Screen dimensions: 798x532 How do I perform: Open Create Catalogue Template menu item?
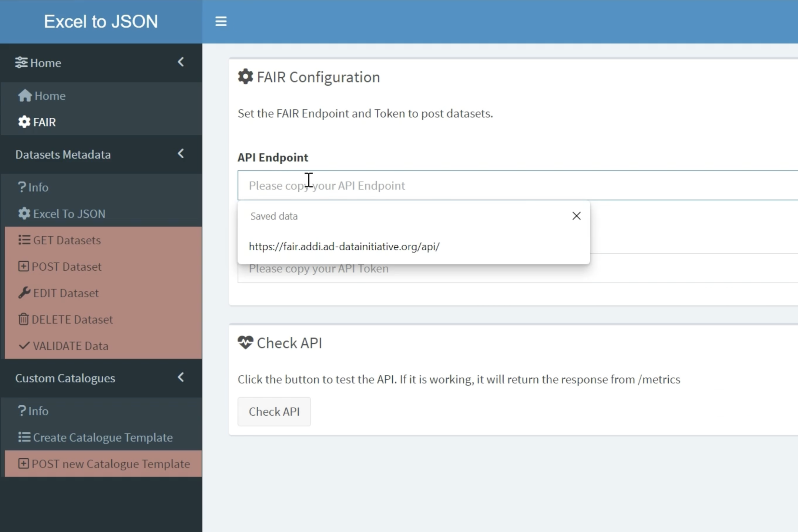(102, 437)
